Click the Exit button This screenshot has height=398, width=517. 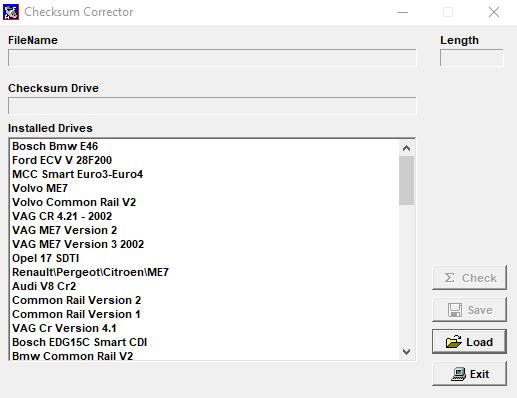click(x=469, y=374)
